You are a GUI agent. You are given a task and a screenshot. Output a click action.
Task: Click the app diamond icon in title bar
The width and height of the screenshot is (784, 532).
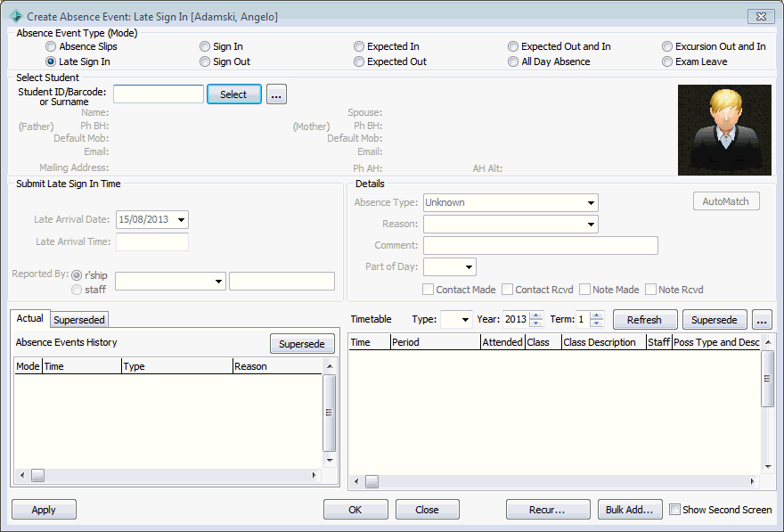click(15, 17)
